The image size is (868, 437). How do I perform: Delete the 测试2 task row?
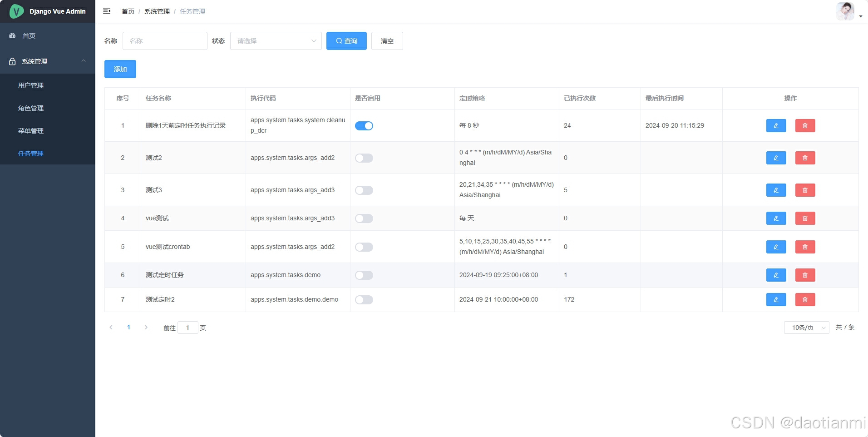pyautogui.click(x=805, y=158)
